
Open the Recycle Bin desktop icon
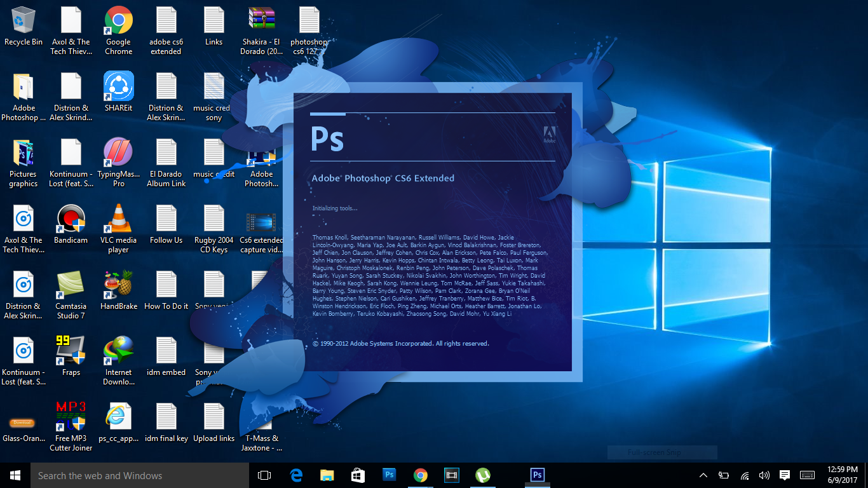click(24, 26)
